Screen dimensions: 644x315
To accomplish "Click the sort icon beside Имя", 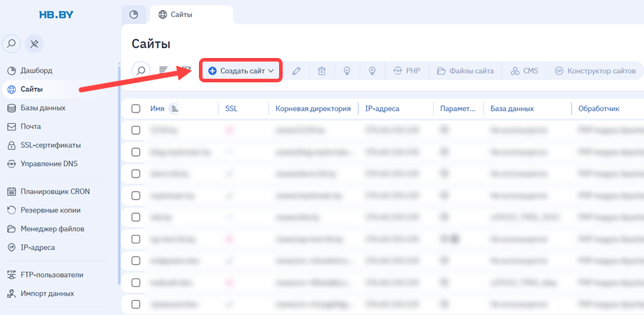I will (x=175, y=109).
